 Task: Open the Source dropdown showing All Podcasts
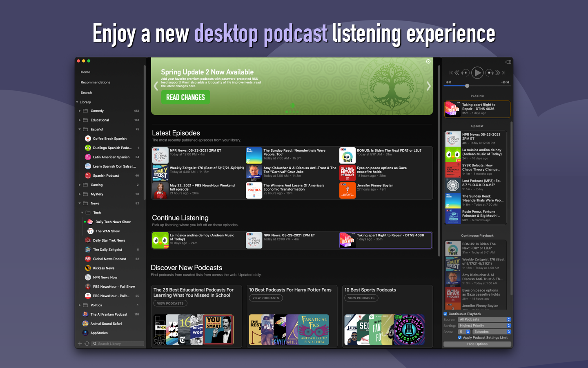(484, 319)
